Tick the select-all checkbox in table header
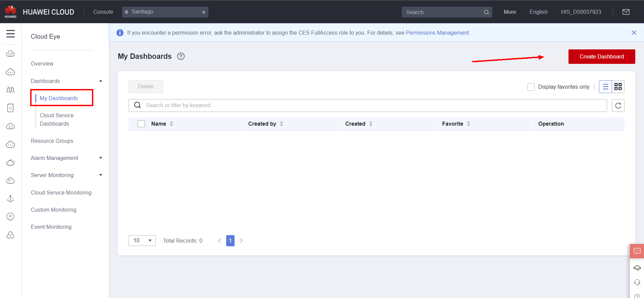Viewport: 644px width, 298px height. (141, 124)
